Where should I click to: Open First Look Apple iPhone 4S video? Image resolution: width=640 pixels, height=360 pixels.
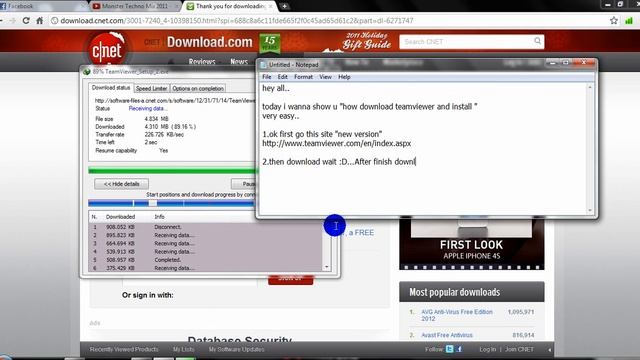click(x=471, y=244)
